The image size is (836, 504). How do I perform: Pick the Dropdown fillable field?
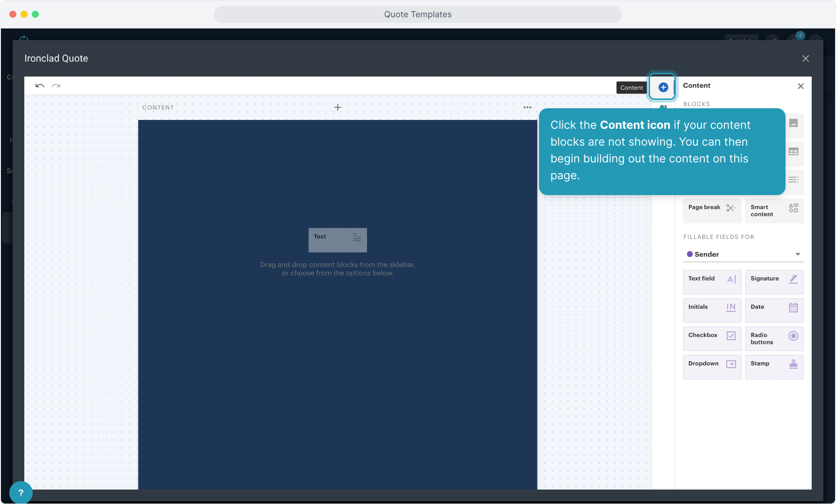(x=711, y=367)
